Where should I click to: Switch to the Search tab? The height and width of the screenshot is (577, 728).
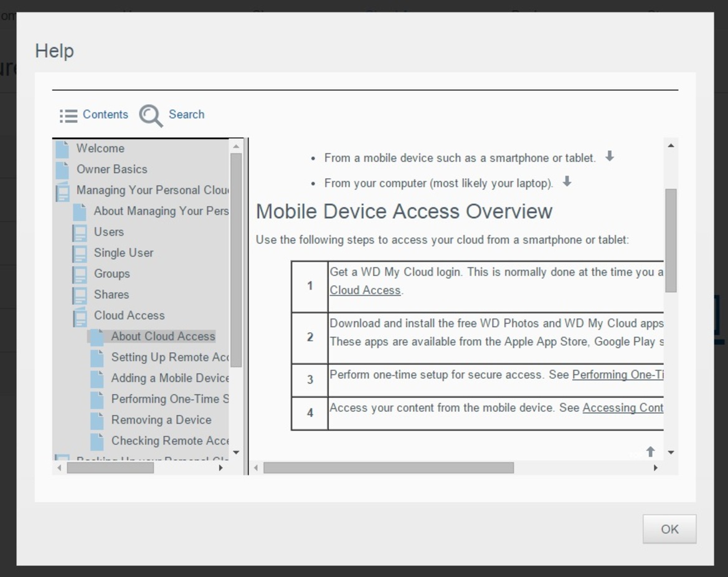pyautogui.click(x=186, y=114)
